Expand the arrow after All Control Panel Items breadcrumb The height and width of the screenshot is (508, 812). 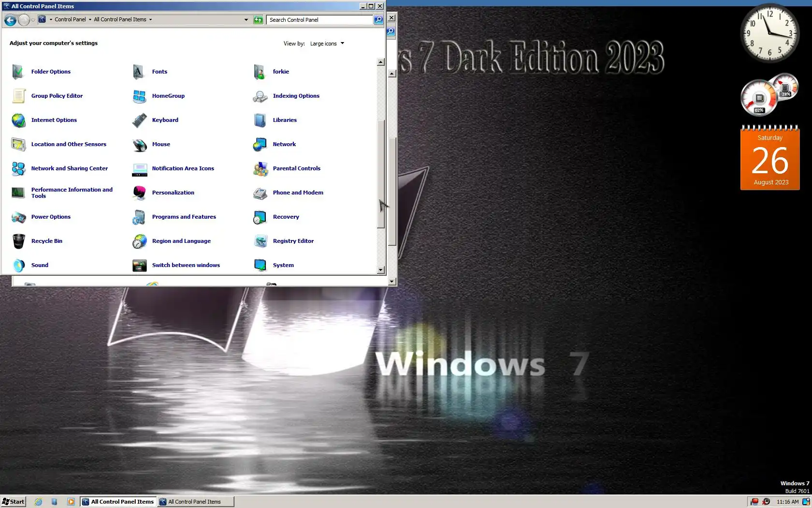(x=150, y=20)
